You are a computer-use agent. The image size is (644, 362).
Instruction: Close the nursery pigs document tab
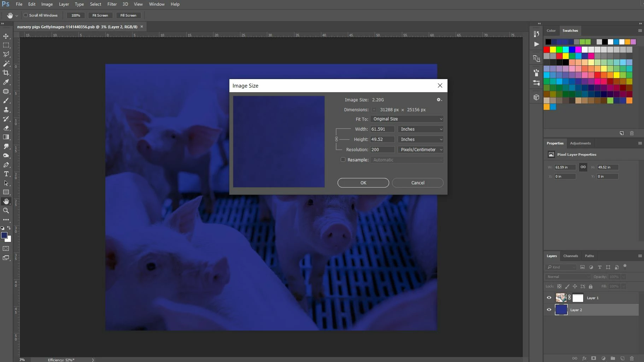pos(142,26)
